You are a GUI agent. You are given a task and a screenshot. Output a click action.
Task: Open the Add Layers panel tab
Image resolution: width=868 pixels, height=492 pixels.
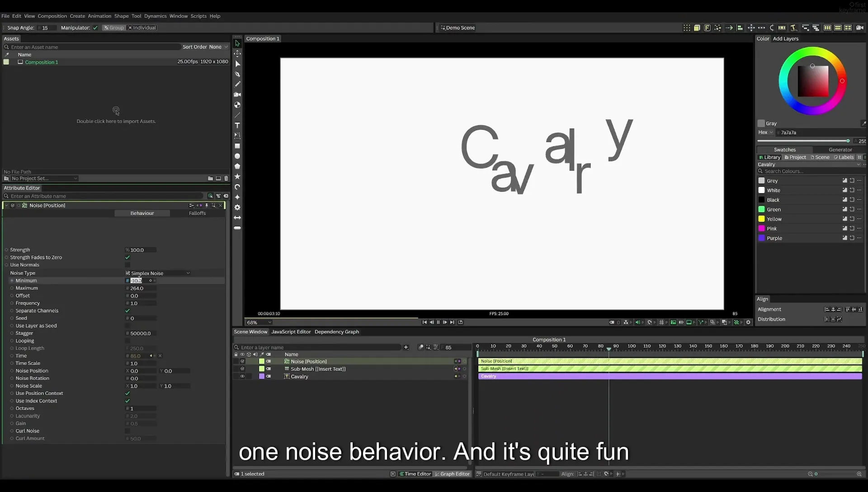785,39
